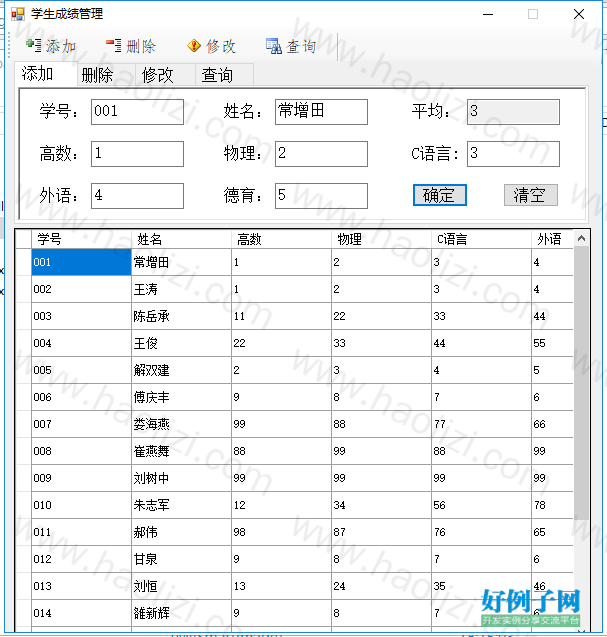
Task: Click the name cell 甘泉
Action: pyautogui.click(x=181, y=559)
